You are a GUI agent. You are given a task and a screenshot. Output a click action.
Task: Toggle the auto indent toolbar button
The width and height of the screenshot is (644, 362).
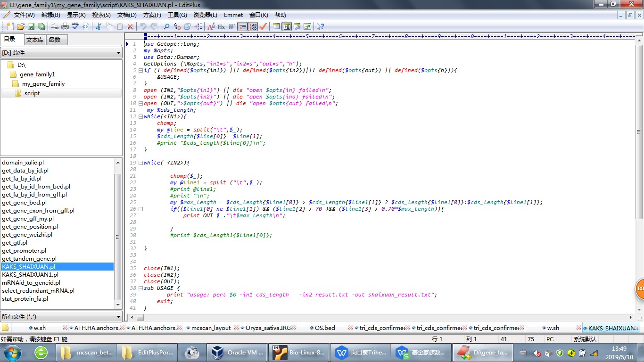242,26
